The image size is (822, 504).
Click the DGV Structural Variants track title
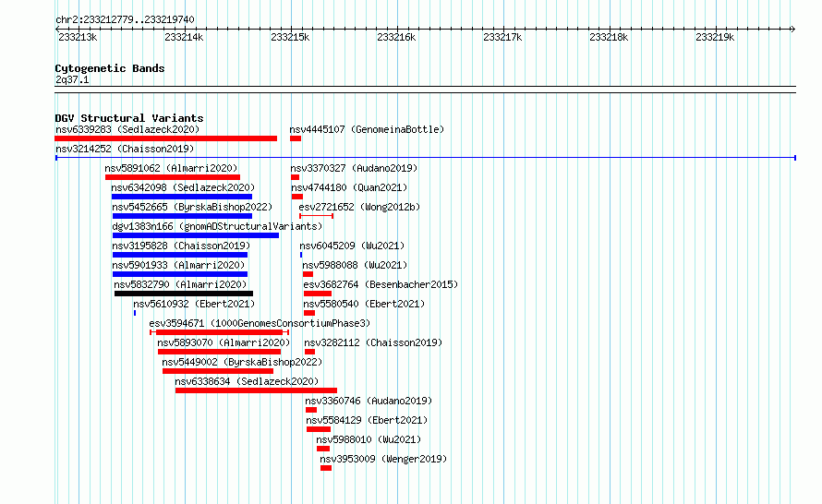coord(129,118)
